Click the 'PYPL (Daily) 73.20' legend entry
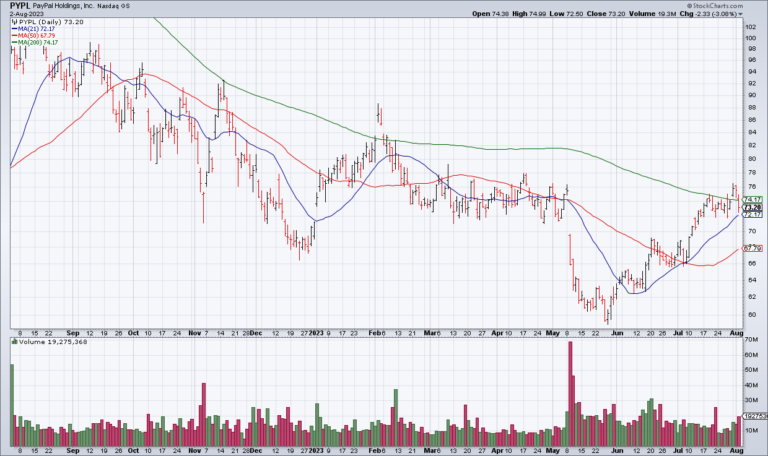Screen dimensions: 768x456 [x=51, y=22]
